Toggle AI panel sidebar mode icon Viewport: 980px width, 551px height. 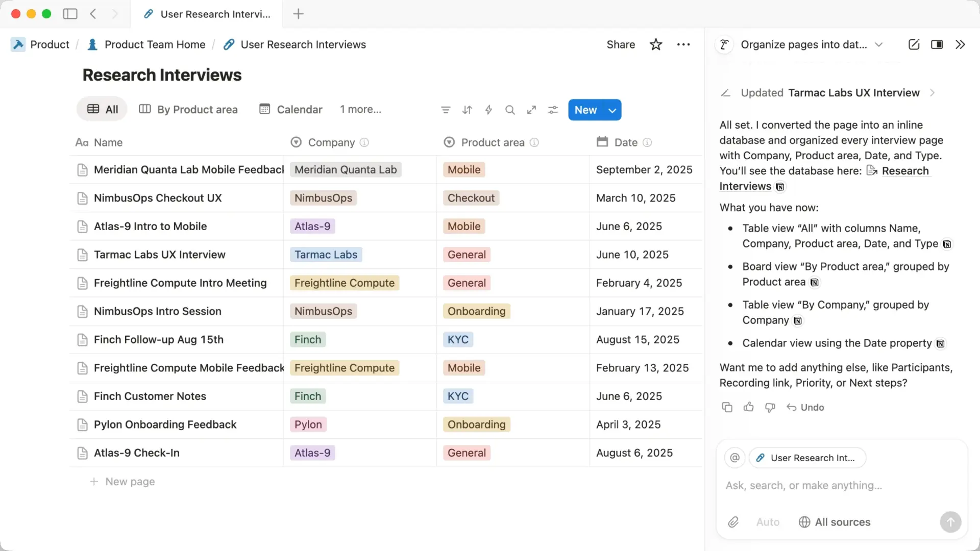pyautogui.click(x=937, y=44)
